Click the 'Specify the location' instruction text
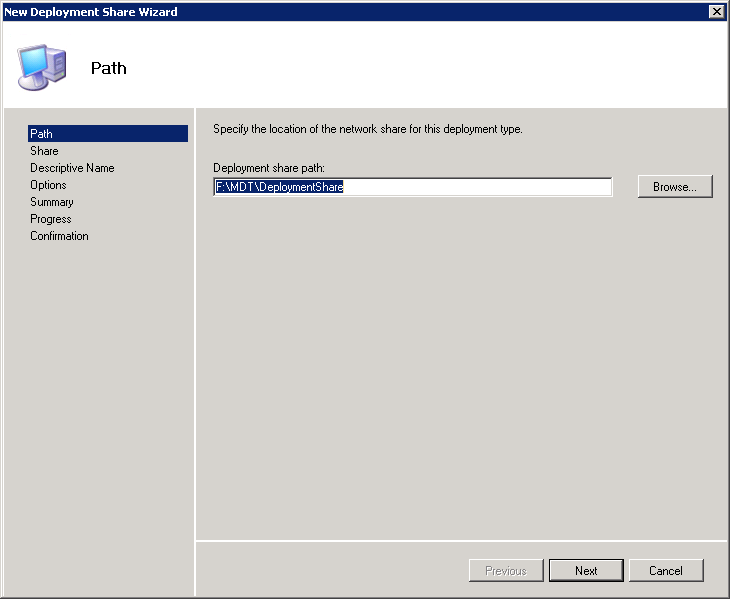 coord(368,129)
